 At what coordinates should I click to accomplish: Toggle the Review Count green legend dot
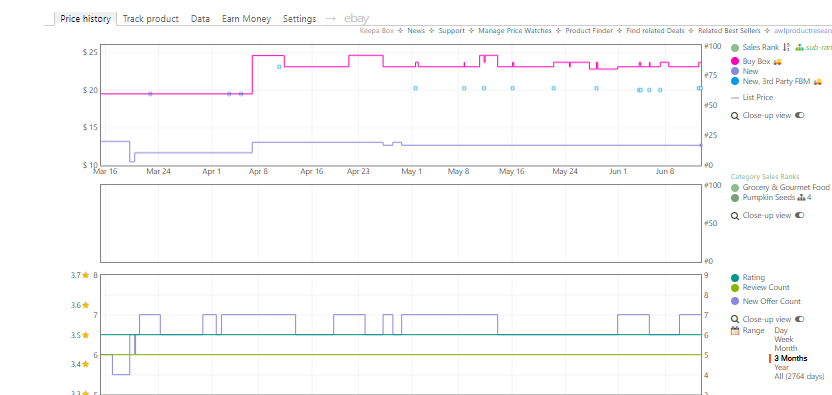(x=735, y=288)
